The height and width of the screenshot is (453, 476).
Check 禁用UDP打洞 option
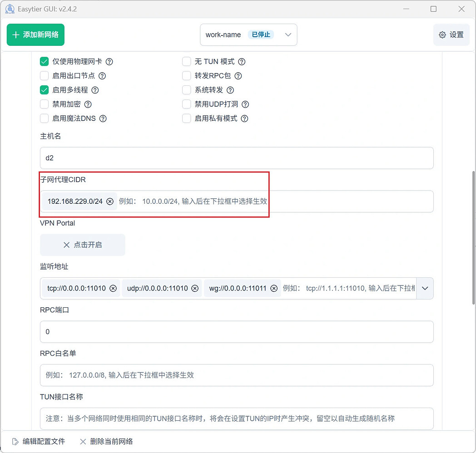pyautogui.click(x=186, y=104)
